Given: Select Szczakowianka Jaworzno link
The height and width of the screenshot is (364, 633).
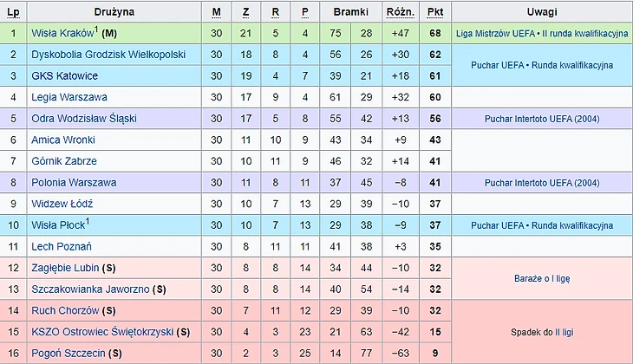Looking at the screenshot, I should pos(90,289).
